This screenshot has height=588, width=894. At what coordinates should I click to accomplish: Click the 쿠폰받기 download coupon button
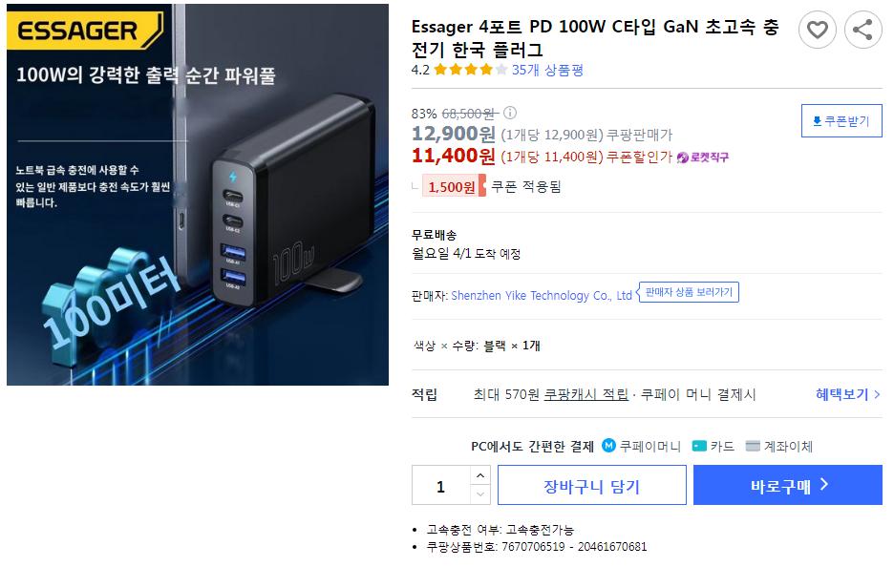841,121
